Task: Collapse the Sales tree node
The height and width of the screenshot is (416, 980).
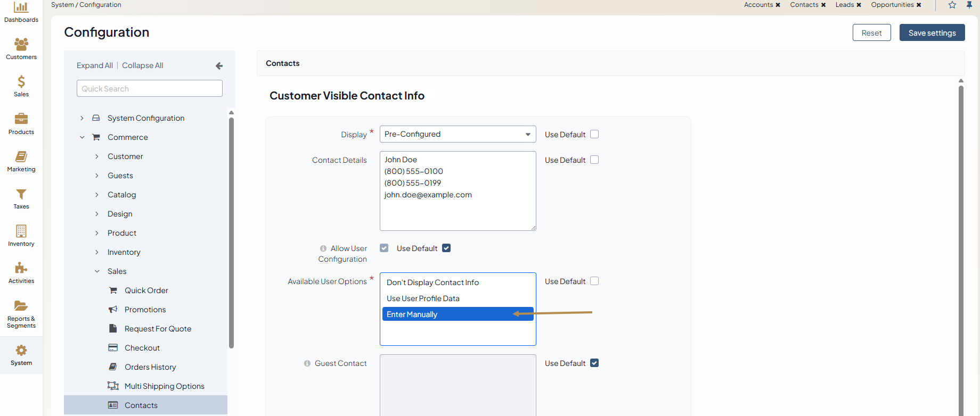Action: (x=97, y=271)
